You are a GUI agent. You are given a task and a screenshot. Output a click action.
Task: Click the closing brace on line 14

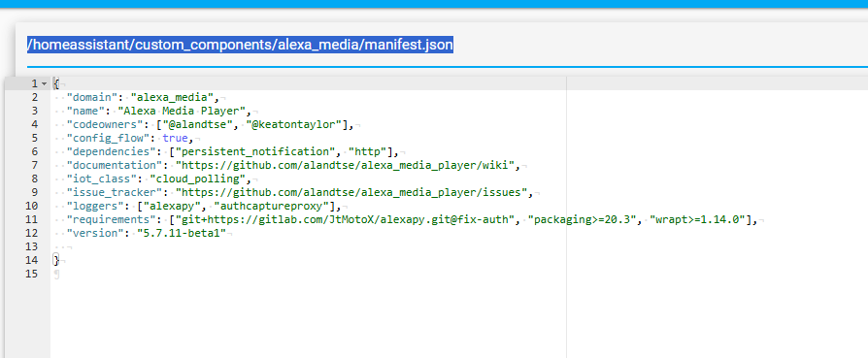(56, 260)
